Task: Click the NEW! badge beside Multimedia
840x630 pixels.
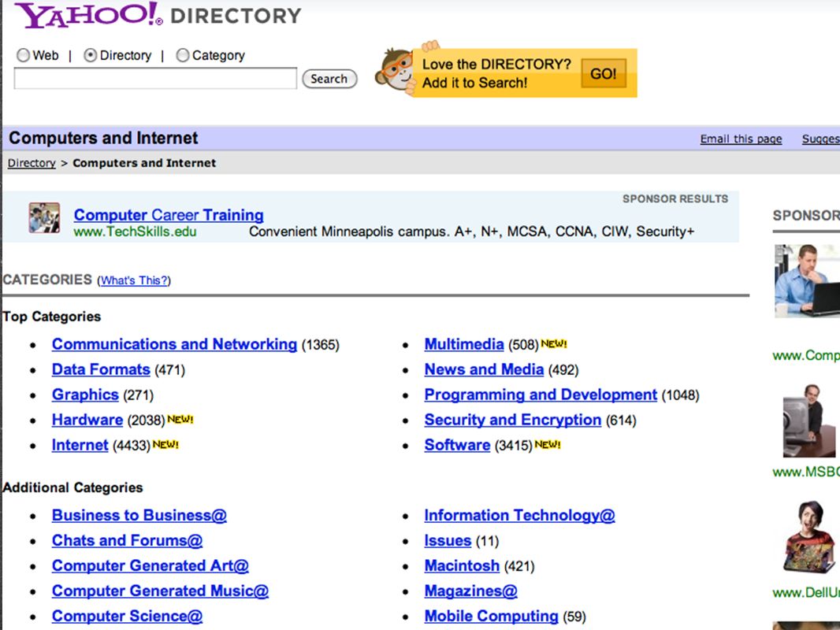Action: click(x=554, y=343)
